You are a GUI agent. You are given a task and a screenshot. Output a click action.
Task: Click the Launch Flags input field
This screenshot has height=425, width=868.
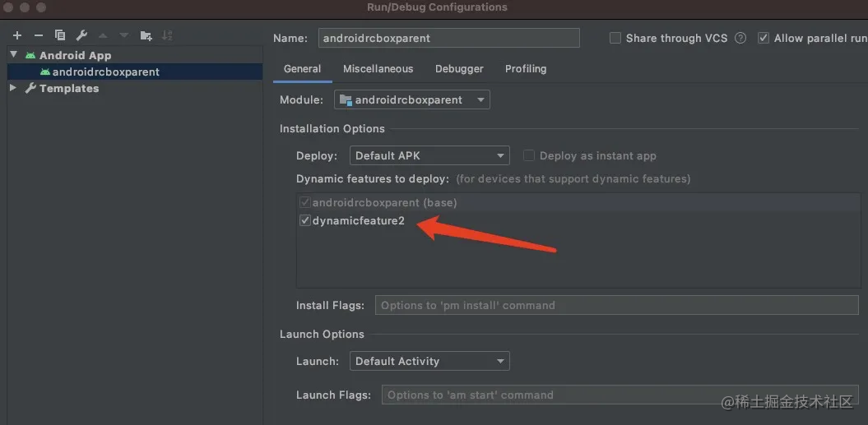(620, 395)
